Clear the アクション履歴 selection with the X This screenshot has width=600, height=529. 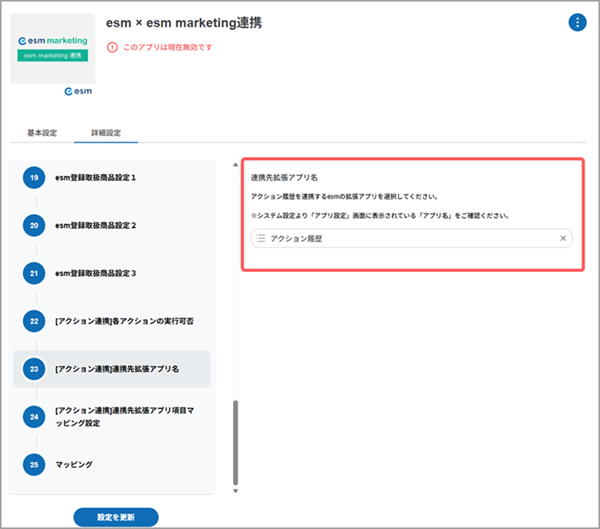(x=563, y=239)
